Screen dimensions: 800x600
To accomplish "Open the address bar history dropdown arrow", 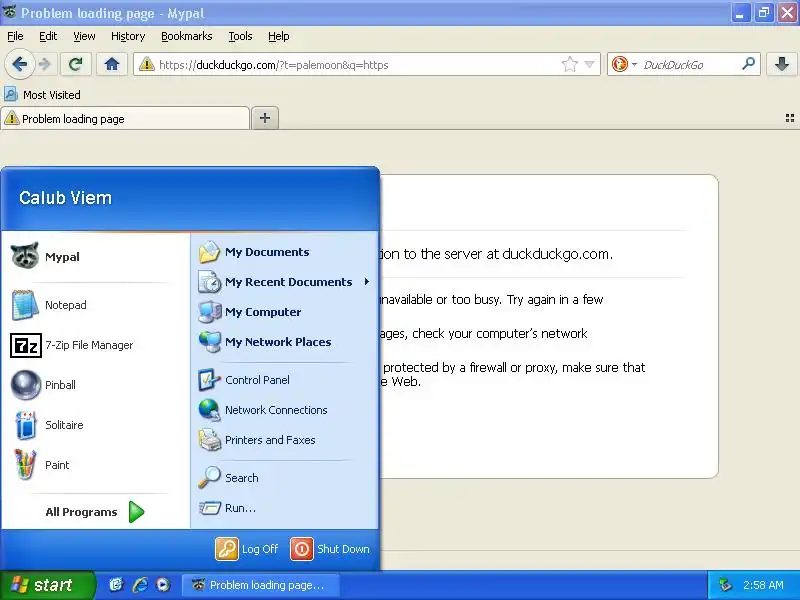I will click(589, 64).
